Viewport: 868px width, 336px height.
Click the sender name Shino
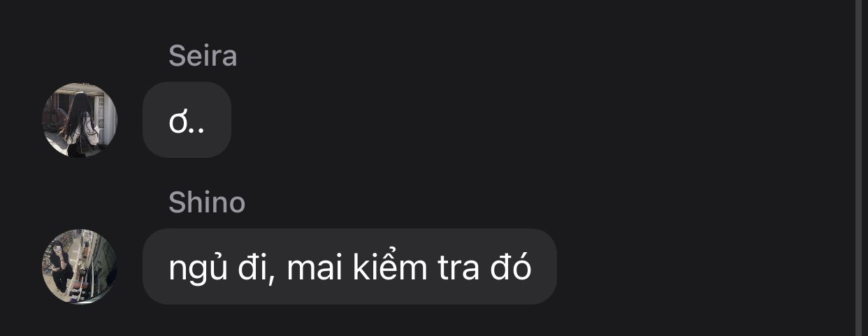tap(207, 203)
